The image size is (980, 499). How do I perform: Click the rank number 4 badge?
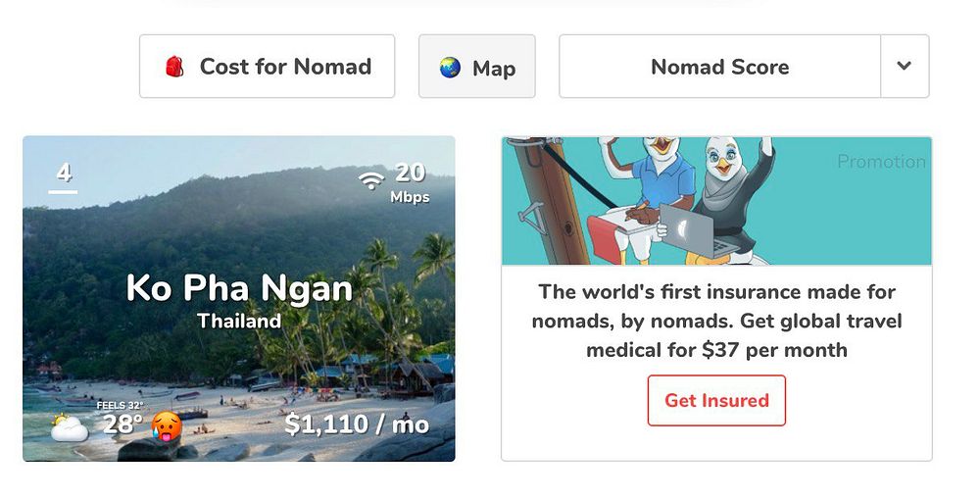pos(64,174)
